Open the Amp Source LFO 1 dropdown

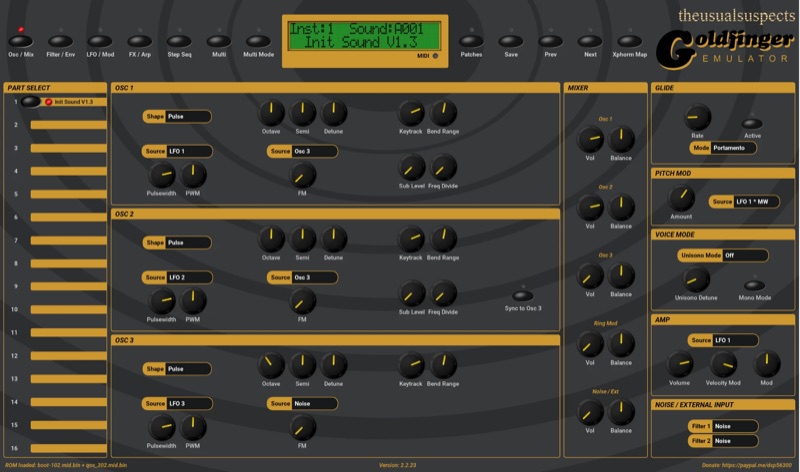(723, 340)
